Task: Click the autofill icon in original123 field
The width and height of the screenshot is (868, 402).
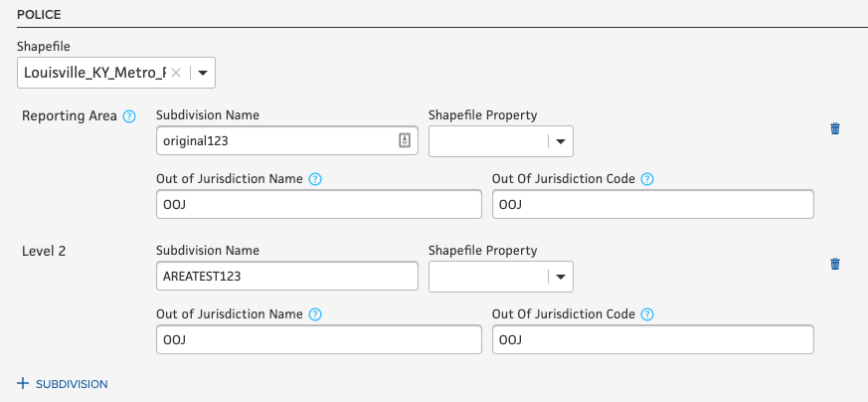Action: click(405, 141)
